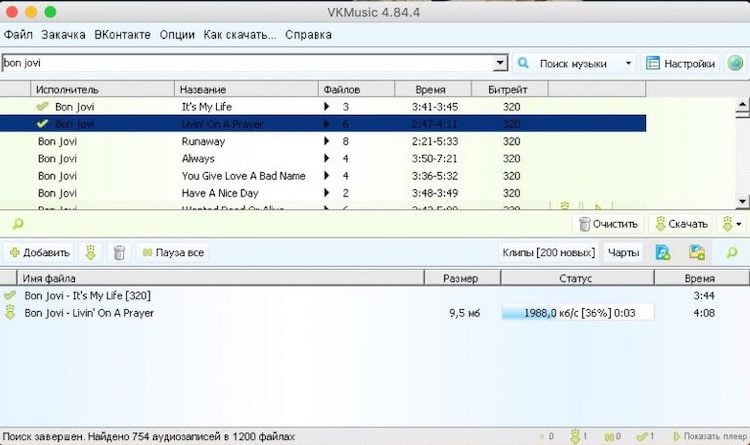Expand file list for Always
This screenshot has width=750, height=445.
point(327,158)
